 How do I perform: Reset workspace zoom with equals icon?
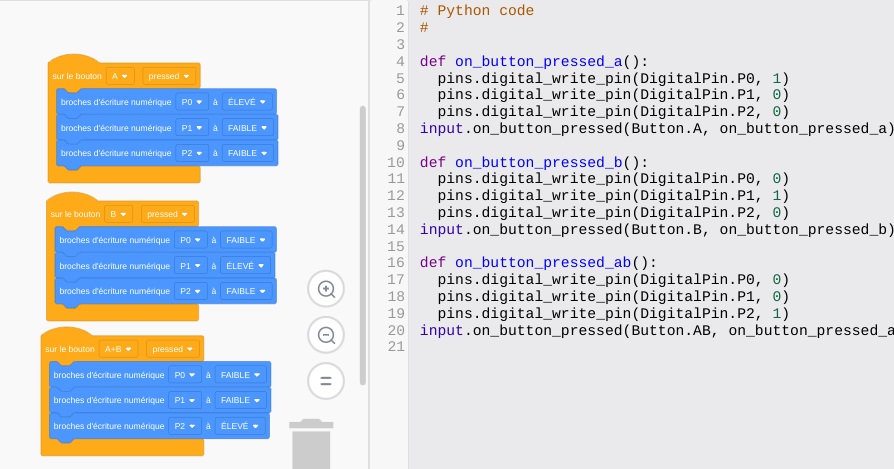pos(326,381)
